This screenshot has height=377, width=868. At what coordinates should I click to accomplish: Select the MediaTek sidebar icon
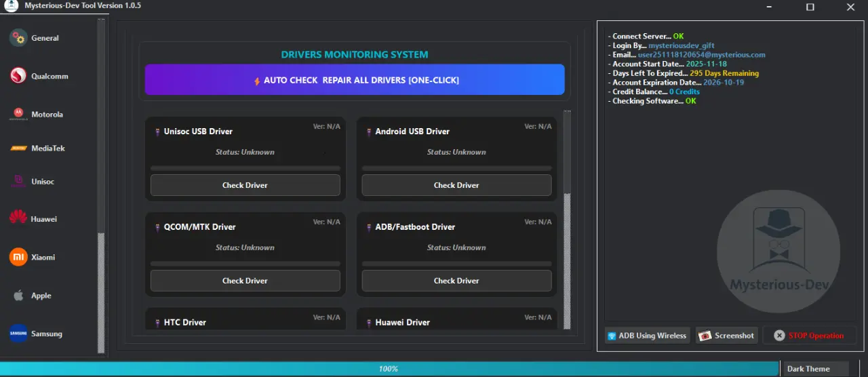pyautogui.click(x=18, y=148)
